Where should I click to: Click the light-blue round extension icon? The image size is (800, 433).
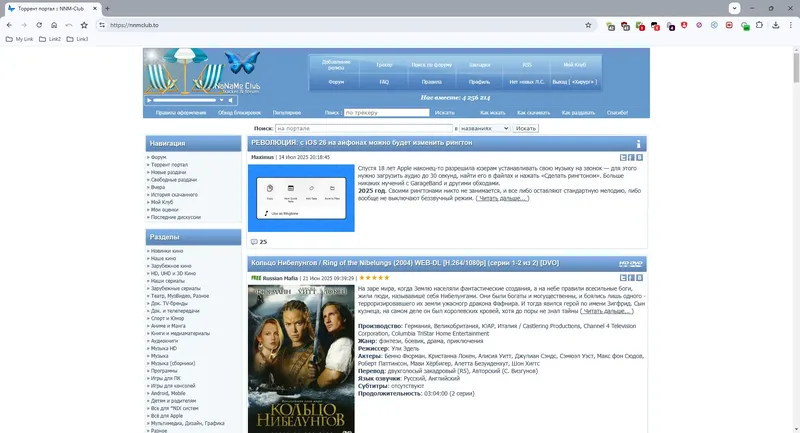click(x=714, y=25)
